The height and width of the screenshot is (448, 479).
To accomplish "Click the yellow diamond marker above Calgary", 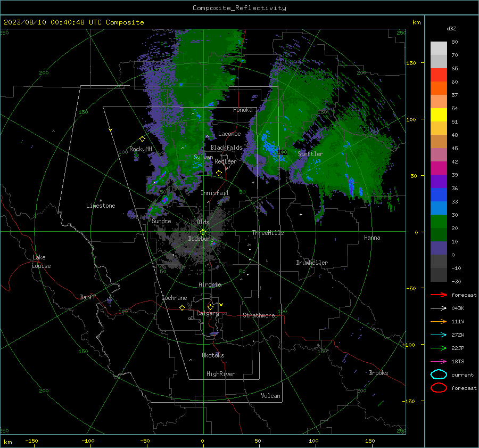I will pyautogui.click(x=210, y=307).
